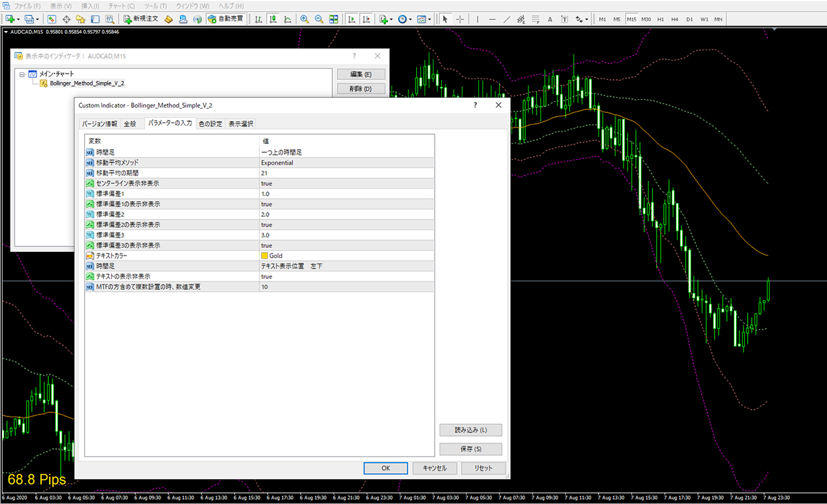Select the cursor arrow tool
Image resolution: width=827 pixels, height=504 pixels.
click(445, 19)
